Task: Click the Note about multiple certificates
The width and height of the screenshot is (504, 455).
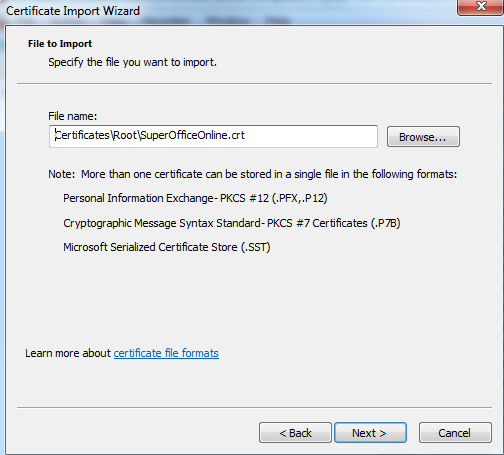Action: pyautogui.click(x=253, y=174)
